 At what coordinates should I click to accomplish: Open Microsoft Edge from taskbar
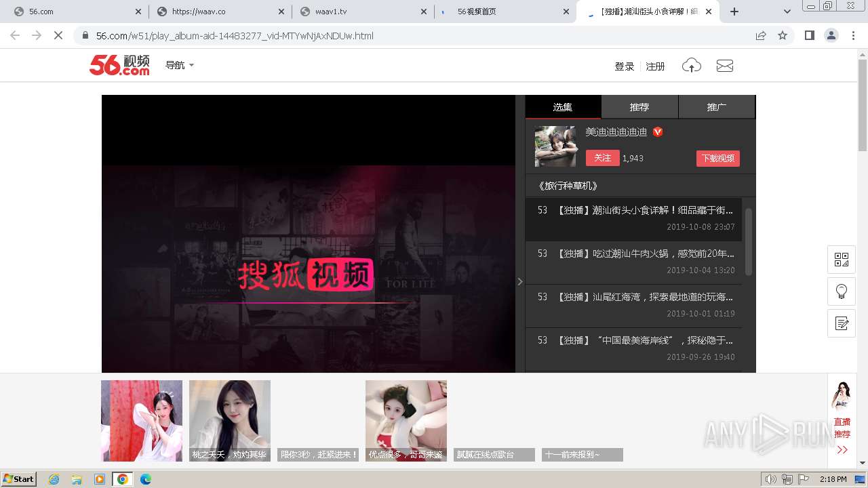pyautogui.click(x=145, y=479)
